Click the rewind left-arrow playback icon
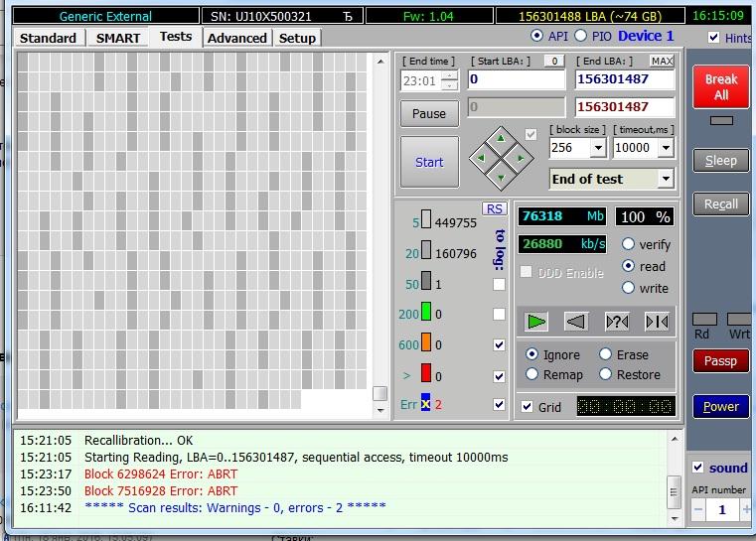The width and height of the screenshot is (756, 541). (576, 322)
